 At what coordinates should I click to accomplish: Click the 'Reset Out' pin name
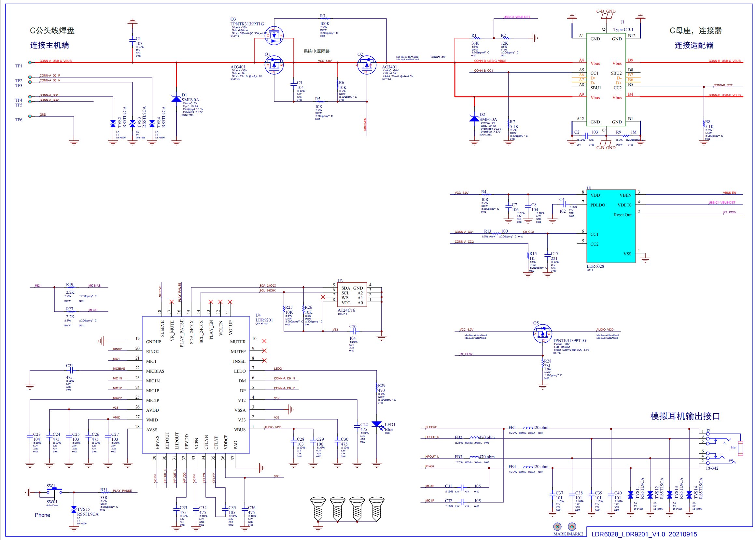623,215
